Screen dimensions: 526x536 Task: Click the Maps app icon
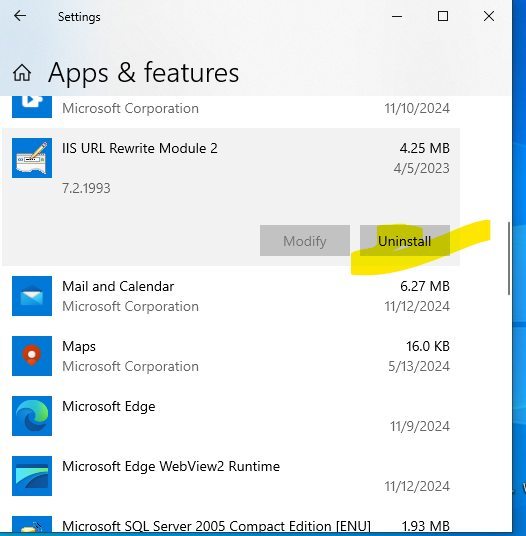[x=32, y=356]
